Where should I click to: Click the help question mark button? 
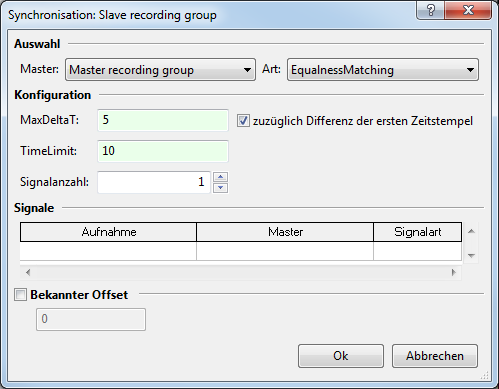click(x=431, y=10)
